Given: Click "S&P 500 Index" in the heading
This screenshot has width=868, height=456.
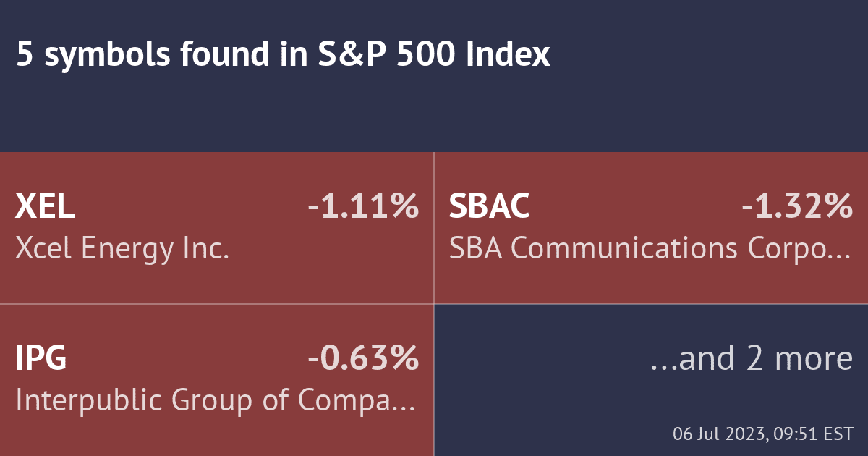Looking at the screenshot, I should pos(434,55).
